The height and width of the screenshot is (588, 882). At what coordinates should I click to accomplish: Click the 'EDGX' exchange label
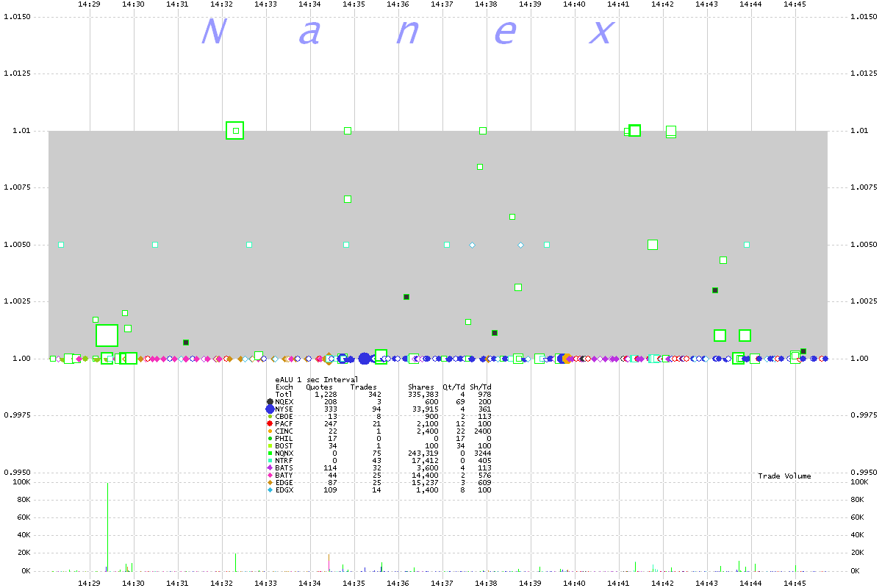point(284,490)
